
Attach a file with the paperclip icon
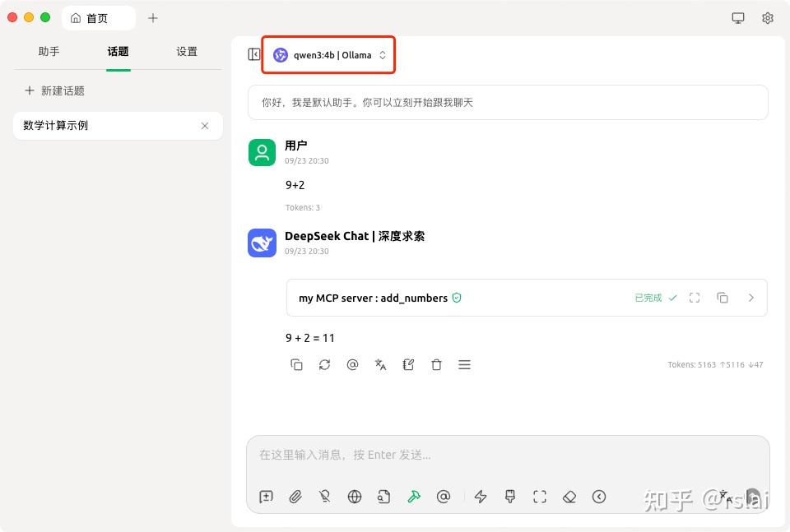pyautogui.click(x=295, y=497)
